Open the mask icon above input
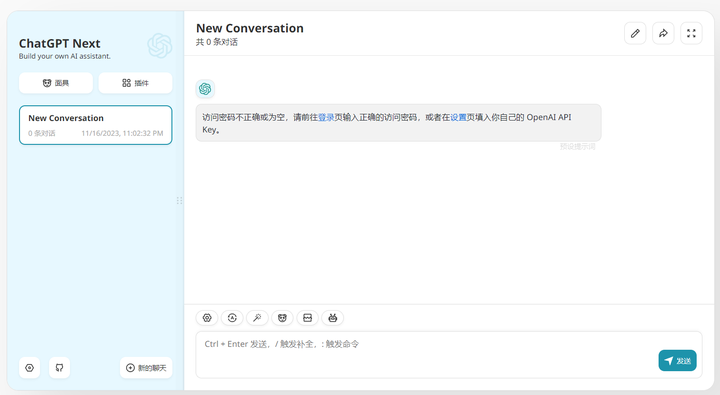This screenshot has height=395, width=720. 282,318
